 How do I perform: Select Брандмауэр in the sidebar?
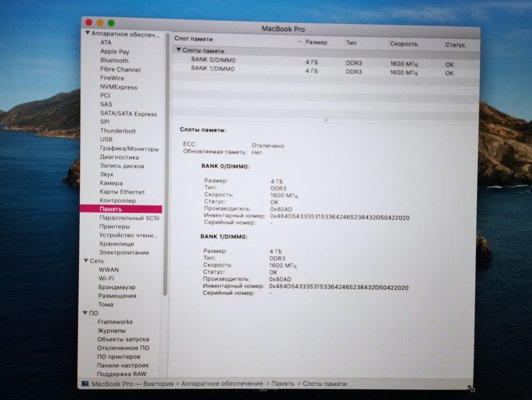[117, 287]
